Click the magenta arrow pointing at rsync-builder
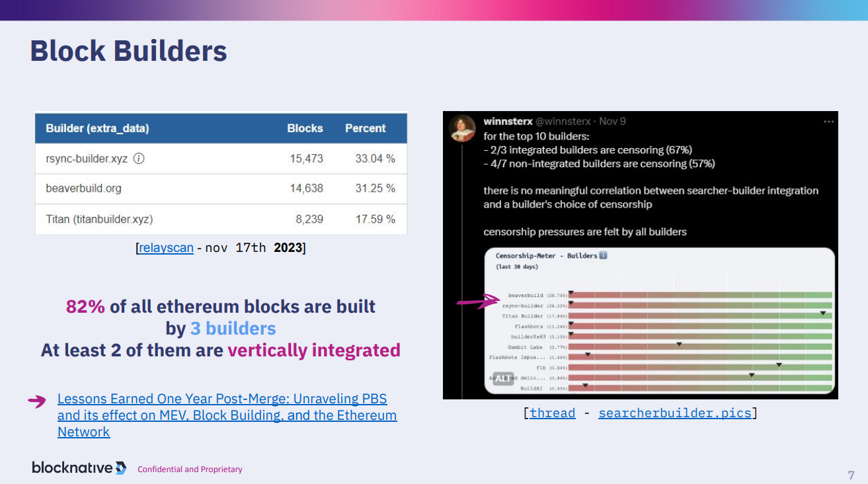The height and width of the screenshot is (484, 868). 478,303
